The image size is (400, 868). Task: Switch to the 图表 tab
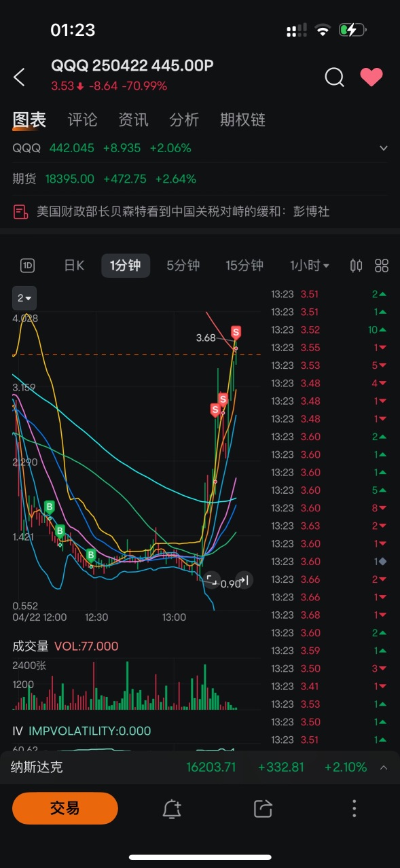coord(29,120)
